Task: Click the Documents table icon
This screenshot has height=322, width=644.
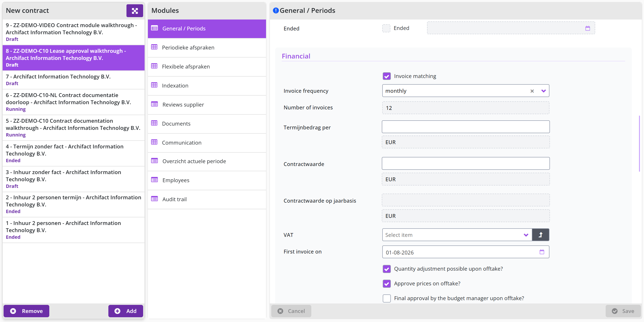Action: (x=154, y=123)
